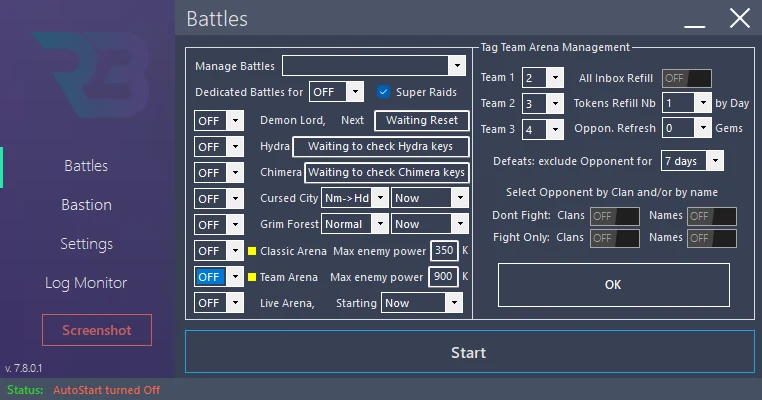The image size is (762, 400).
Task: Open the Battles sidebar section
Action: coord(86,166)
